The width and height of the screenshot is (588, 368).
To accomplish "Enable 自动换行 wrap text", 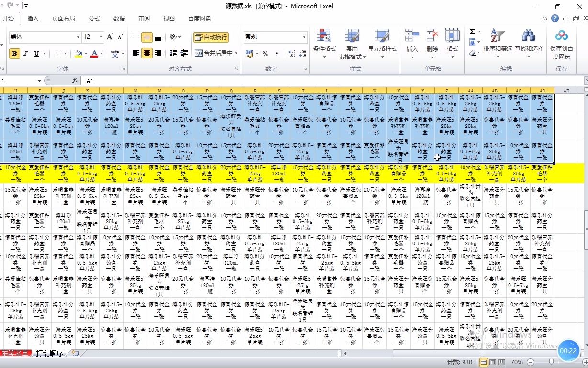I will point(211,37).
